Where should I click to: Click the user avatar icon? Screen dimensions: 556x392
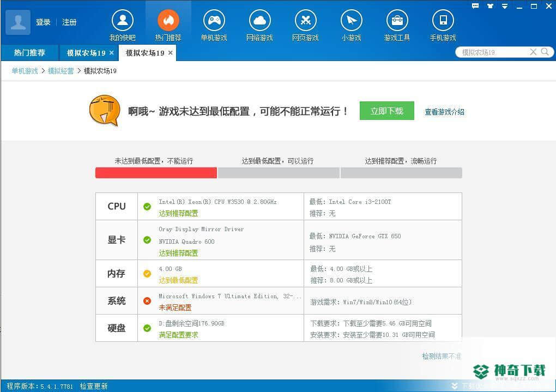click(x=18, y=22)
